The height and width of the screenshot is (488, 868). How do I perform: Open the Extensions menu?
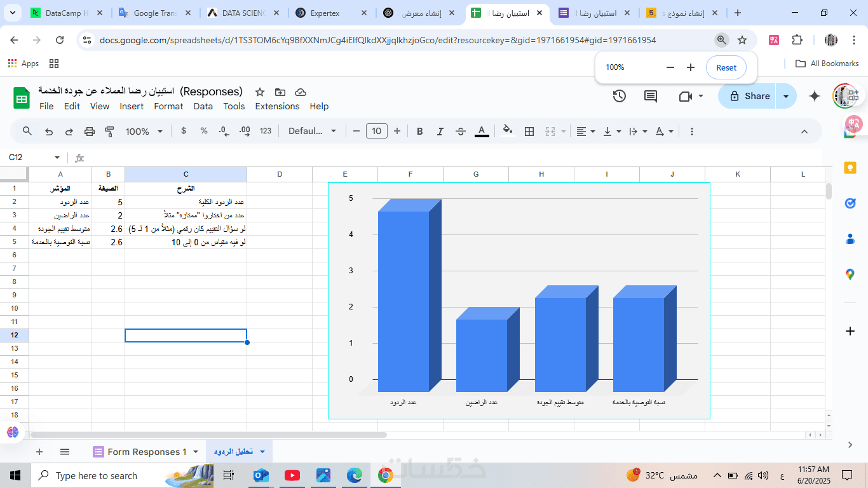277,106
